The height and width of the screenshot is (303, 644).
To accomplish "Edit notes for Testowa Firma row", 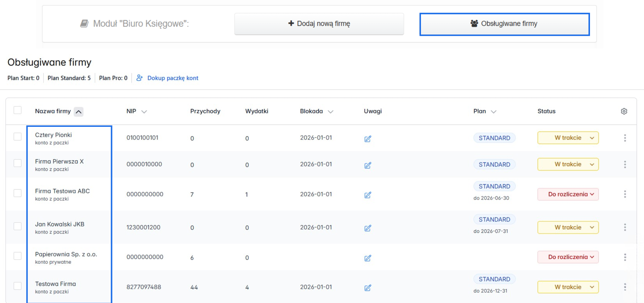I will click(x=368, y=288).
